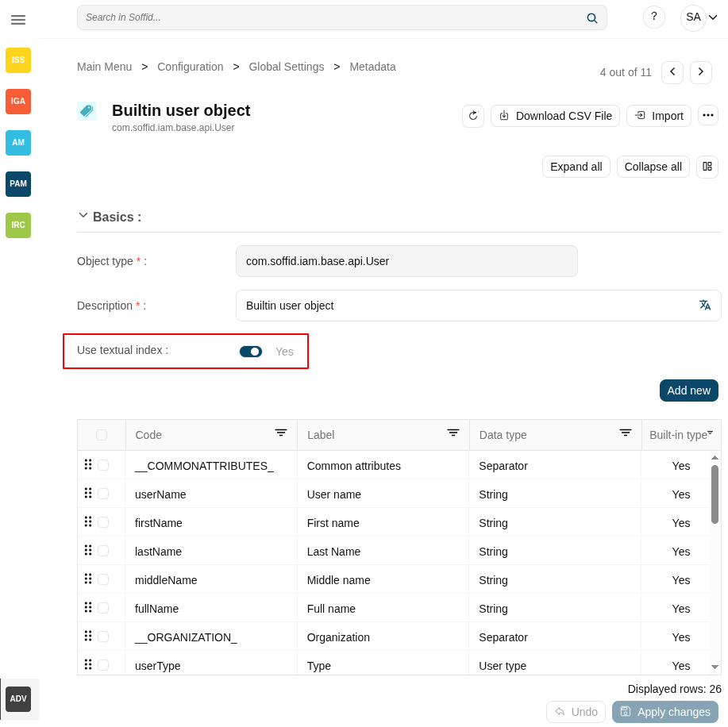This screenshot has height=727, width=728.
Task: Click the layout columns icon beside Collapse all
Action: point(707,167)
